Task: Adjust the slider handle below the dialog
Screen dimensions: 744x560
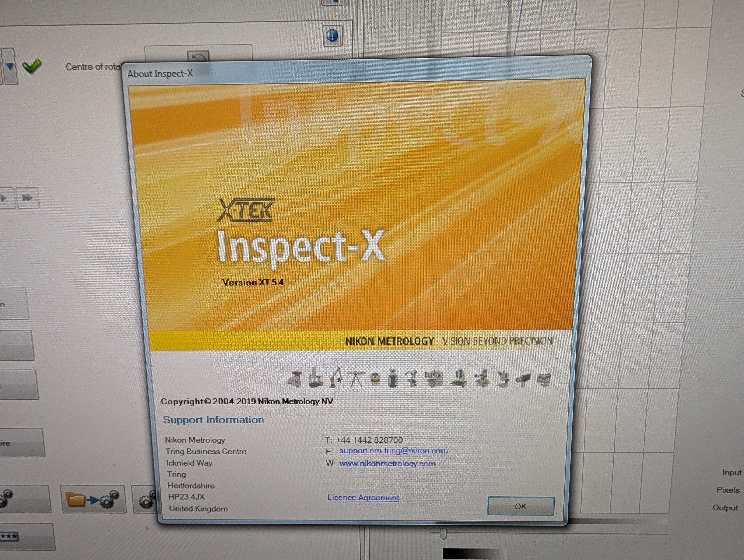Action: pyautogui.click(x=443, y=534)
